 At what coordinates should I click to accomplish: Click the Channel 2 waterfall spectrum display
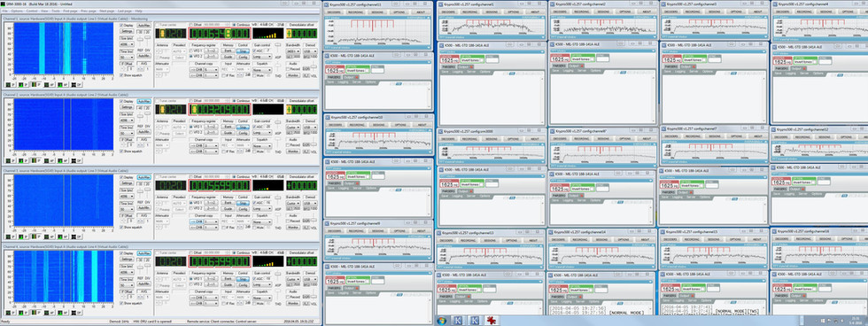click(x=64, y=125)
